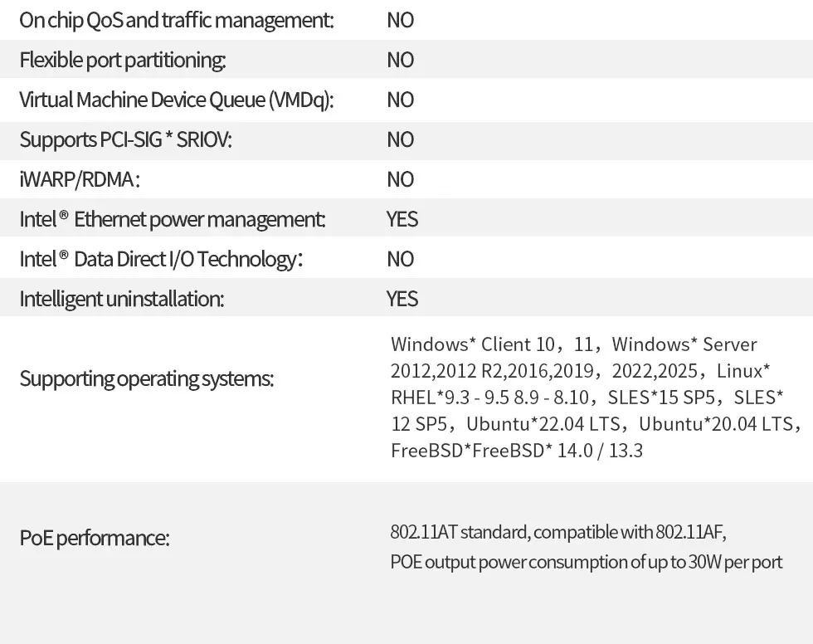Click NO value for Flexible port partitioning
Image resolution: width=813 pixels, height=644 pixels.
tap(401, 60)
